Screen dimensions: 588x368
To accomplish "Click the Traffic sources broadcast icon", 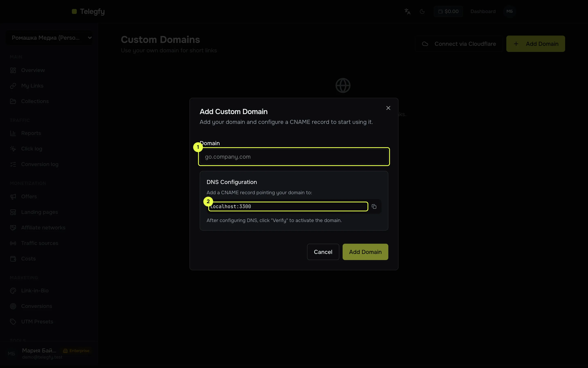I will [13, 243].
